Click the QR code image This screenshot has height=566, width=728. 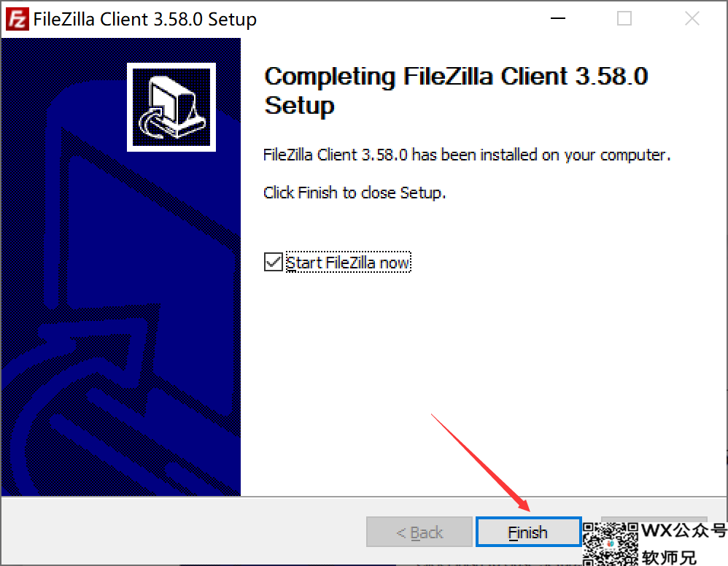tap(611, 543)
